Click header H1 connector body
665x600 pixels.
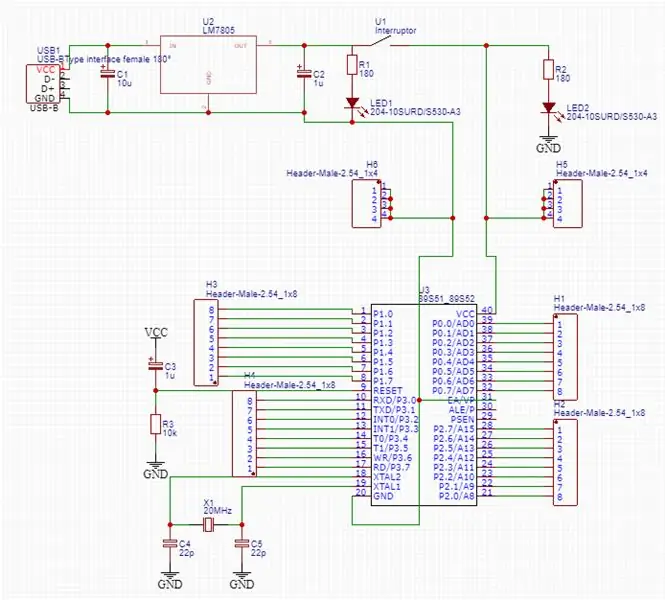pyautogui.click(x=565, y=357)
